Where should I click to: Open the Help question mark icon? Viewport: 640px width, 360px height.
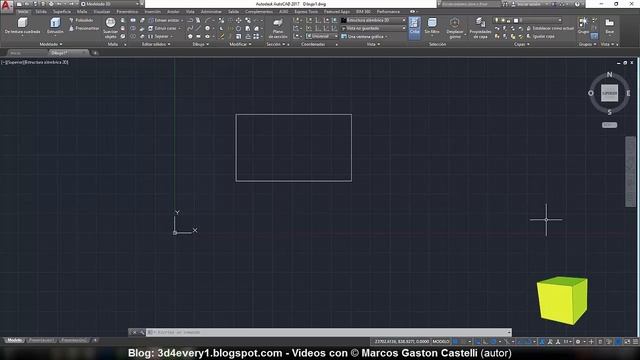click(577, 4)
